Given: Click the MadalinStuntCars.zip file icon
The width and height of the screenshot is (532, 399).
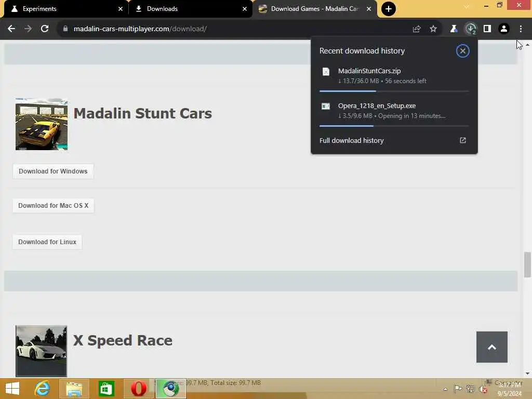Looking at the screenshot, I should (x=326, y=72).
